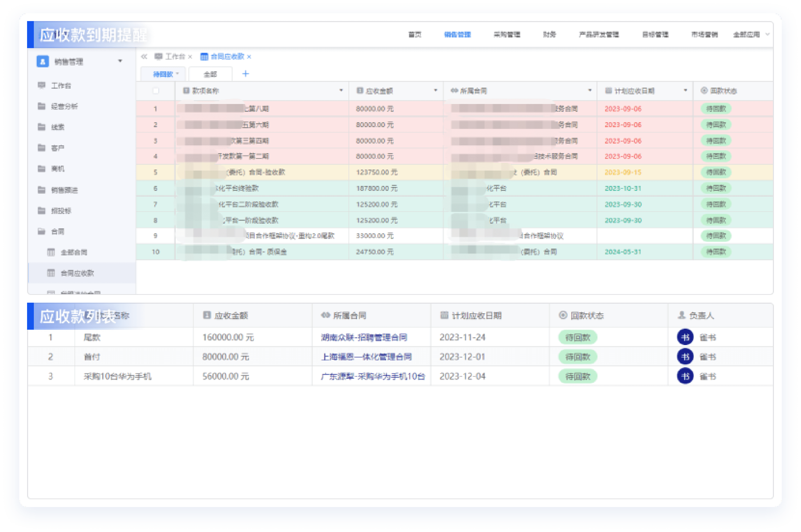The width and height of the screenshot is (801, 532).
Task: Open 首页 in top navigation
Action: coord(415,34)
